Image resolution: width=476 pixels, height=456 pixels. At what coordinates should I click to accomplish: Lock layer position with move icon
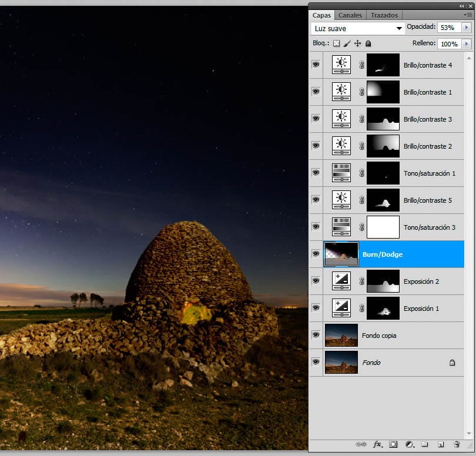click(357, 43)
